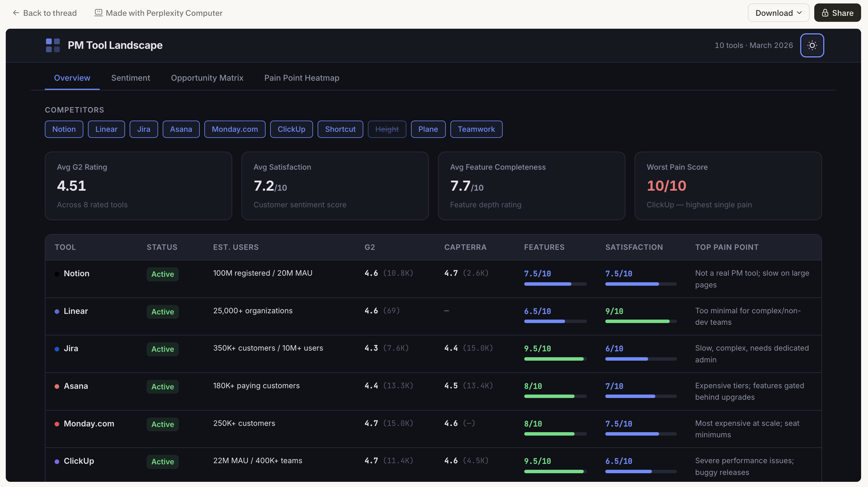Click the Plane competitor chip
This screenshot has width=868, height=487.
428,129
